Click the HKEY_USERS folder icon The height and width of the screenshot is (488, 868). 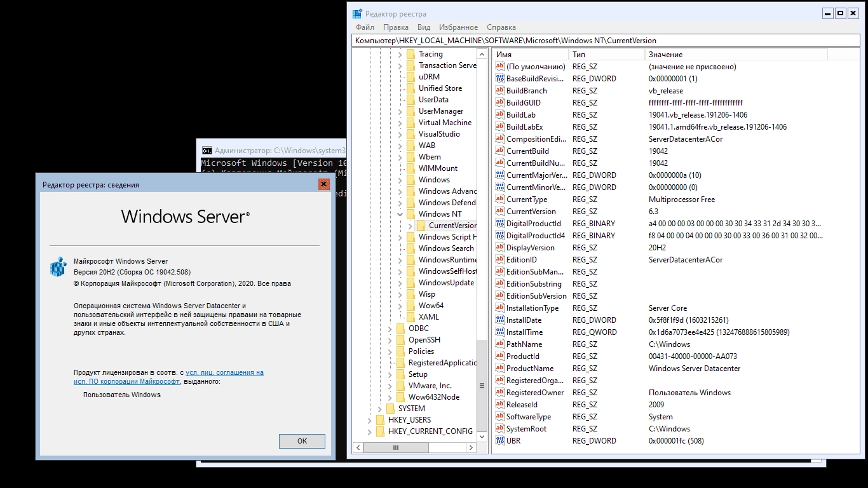coord(380,420)
